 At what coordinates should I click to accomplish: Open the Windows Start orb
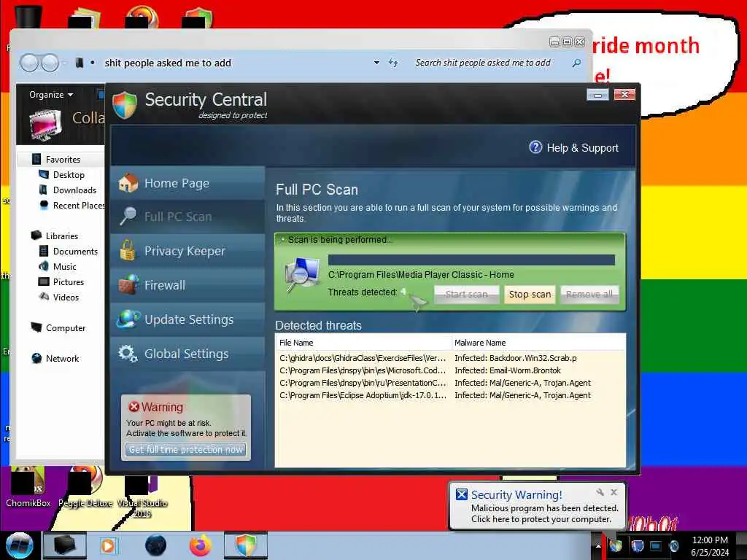tap(20, 545)
